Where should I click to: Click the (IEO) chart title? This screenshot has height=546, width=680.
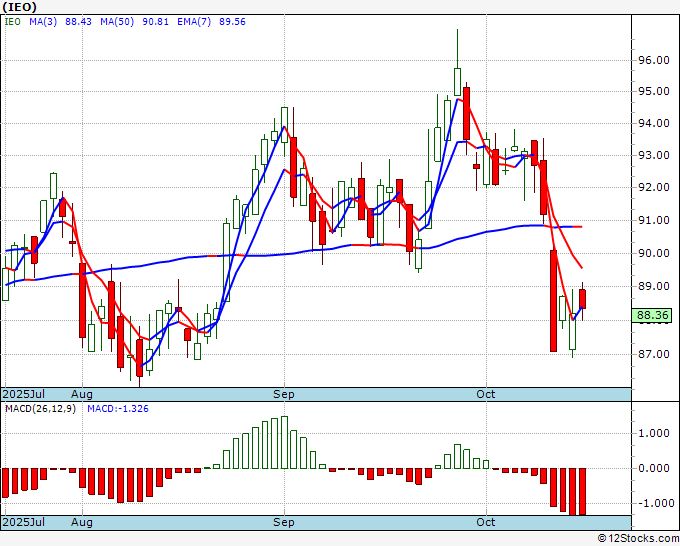pyautogui.click(x=20, y=7)
